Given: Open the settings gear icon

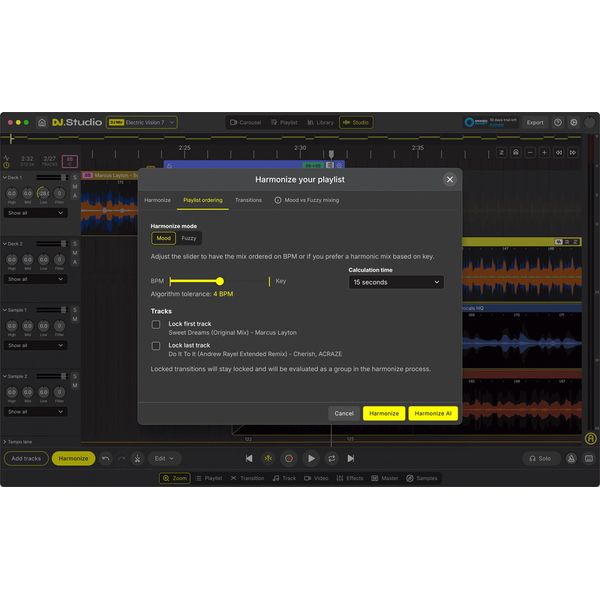Looking at the screenshot, I should [x=574, y=122].
